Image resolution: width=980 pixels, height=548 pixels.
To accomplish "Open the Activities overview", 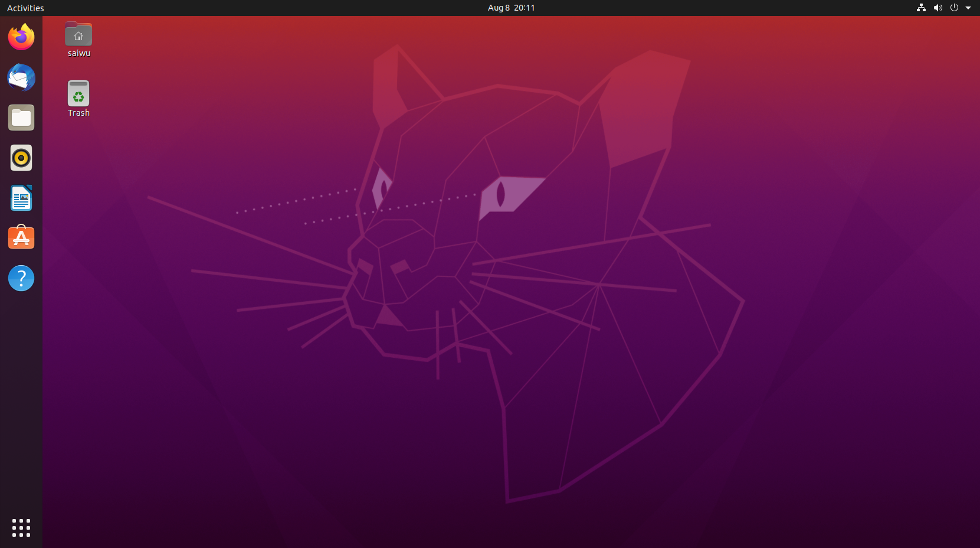I will (x=25, y=8).
